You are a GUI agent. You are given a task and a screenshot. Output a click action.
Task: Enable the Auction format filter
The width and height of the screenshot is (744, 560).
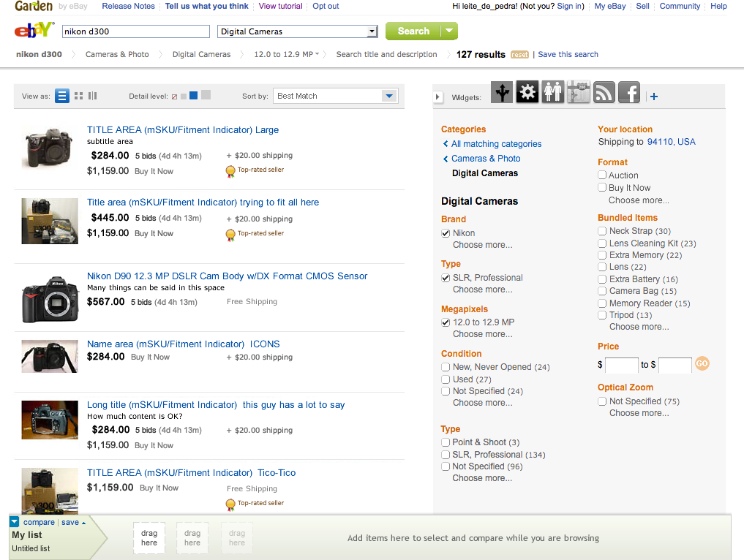602,175
